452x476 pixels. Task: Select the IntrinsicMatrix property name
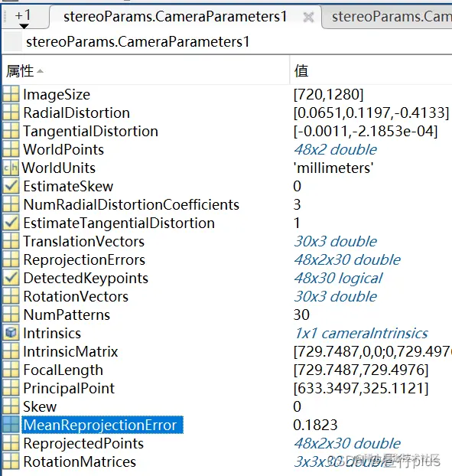click(x=70, y=351)
